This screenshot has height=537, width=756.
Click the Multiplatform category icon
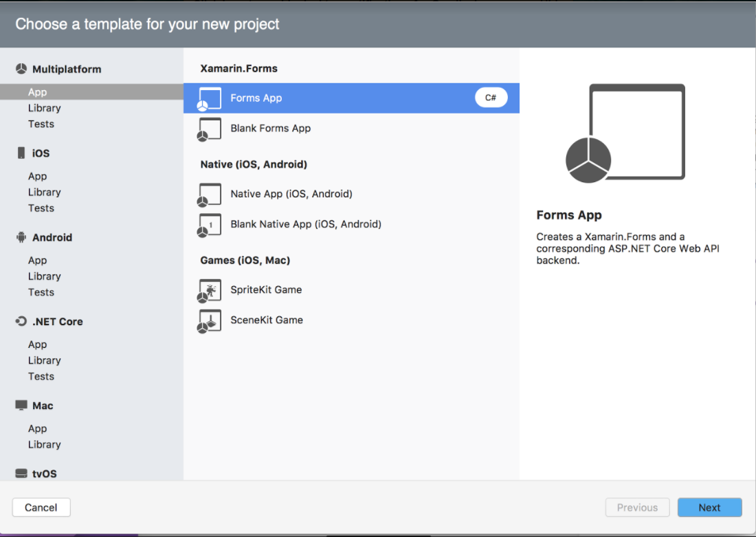(21, 69)
